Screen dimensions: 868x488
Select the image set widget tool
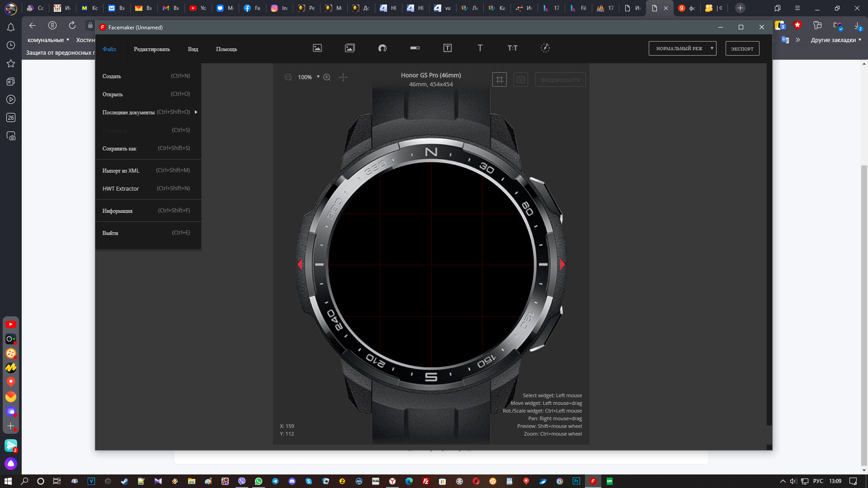click(x=350, y=48)
